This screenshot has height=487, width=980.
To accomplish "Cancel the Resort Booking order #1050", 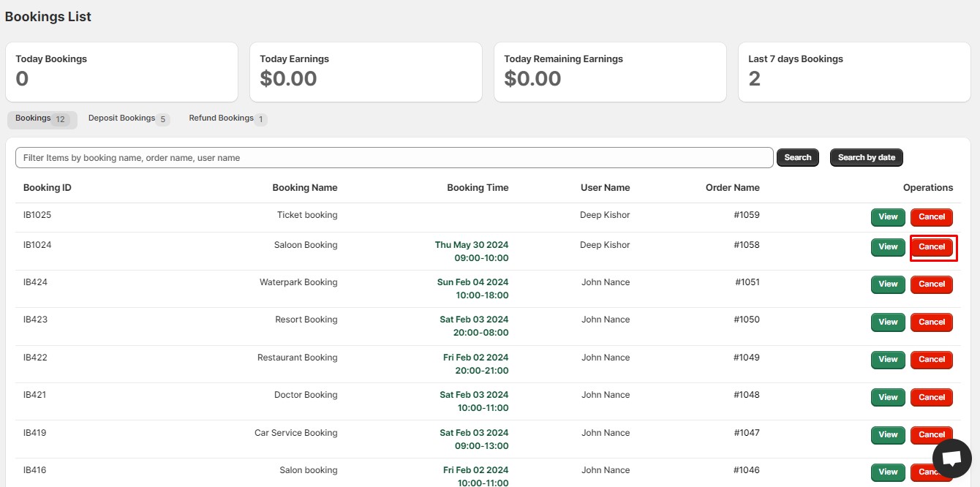I will click(x=931, y=322).
